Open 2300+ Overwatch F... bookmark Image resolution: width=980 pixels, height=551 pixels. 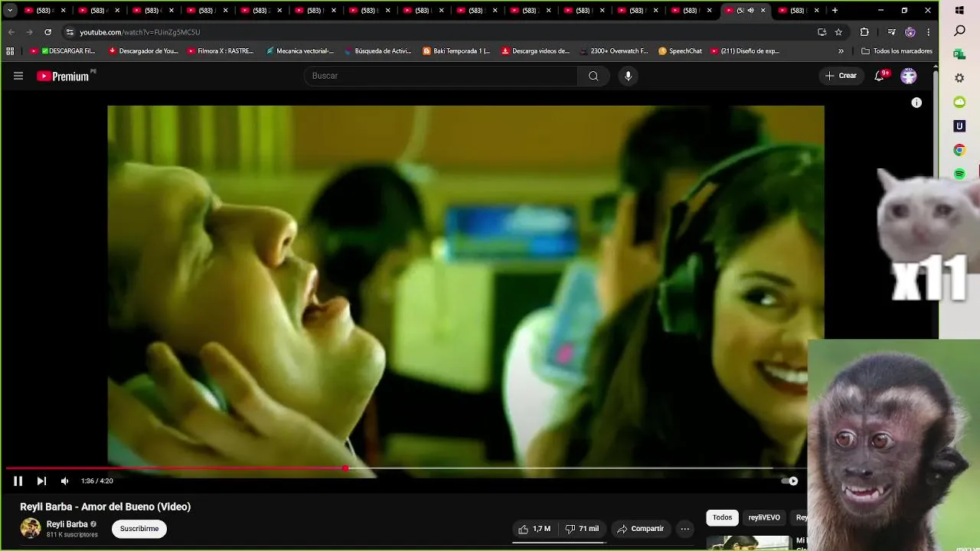(x=614, y=51)
